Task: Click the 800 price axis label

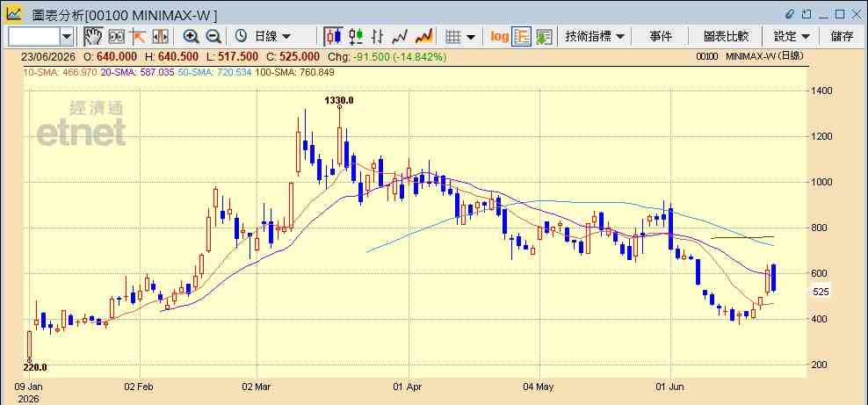Action: coord(820,228)
